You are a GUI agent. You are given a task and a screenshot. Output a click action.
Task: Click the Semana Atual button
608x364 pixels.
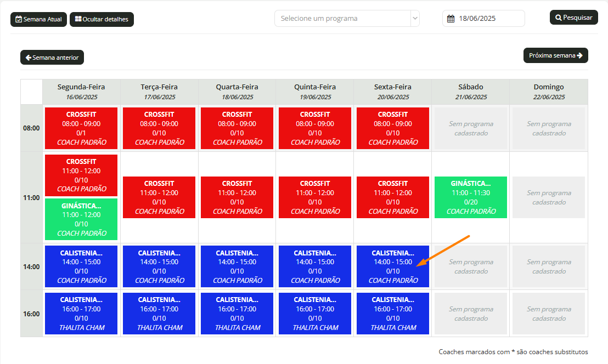(x=38, y=19)
